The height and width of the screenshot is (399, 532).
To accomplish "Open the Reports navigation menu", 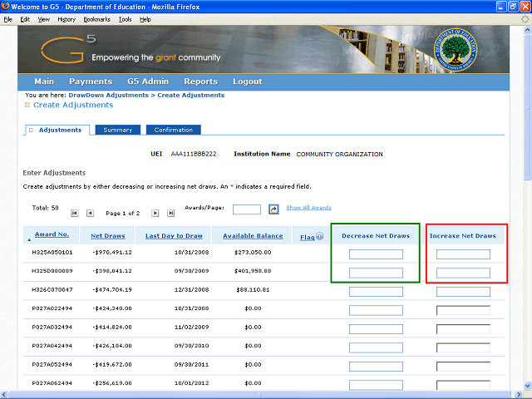I will click(200, 81).
